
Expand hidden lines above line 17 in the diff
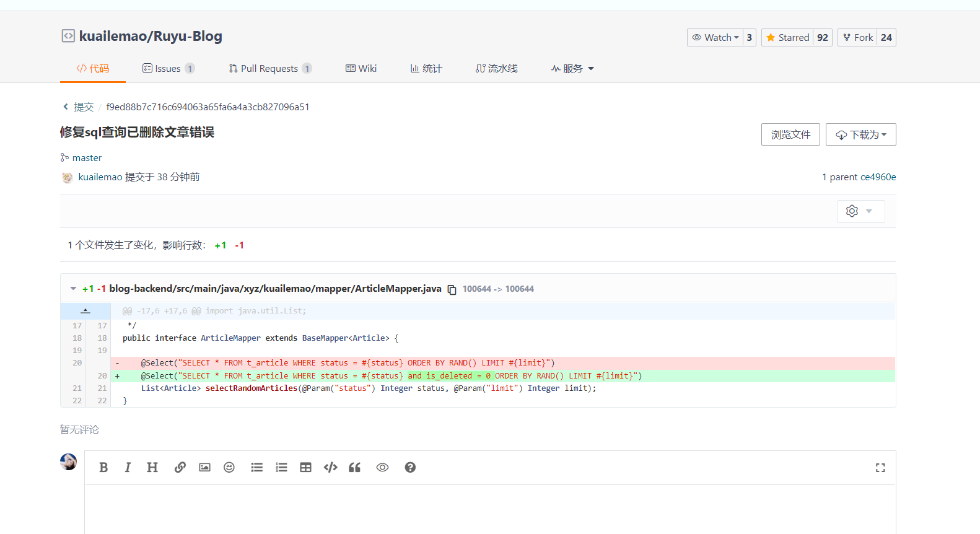coord(85,311)
